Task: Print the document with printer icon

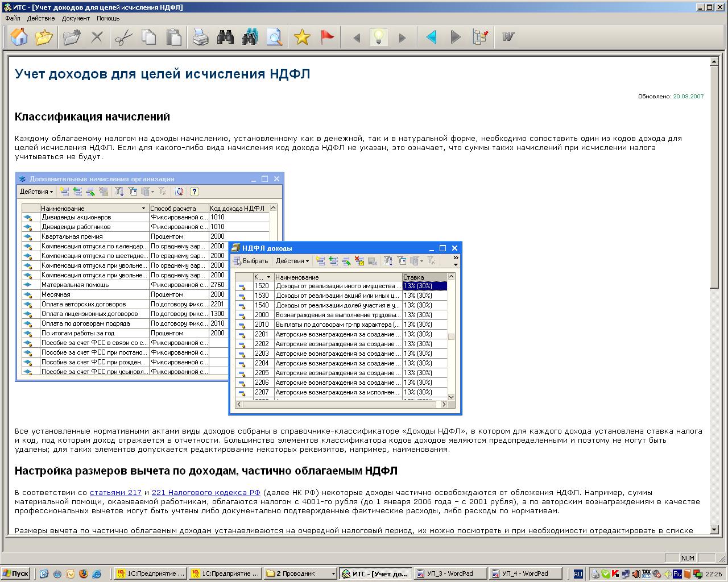Action: click(200, 38)
